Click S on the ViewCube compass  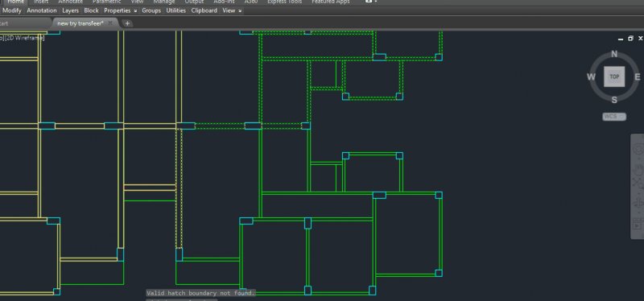614,100
